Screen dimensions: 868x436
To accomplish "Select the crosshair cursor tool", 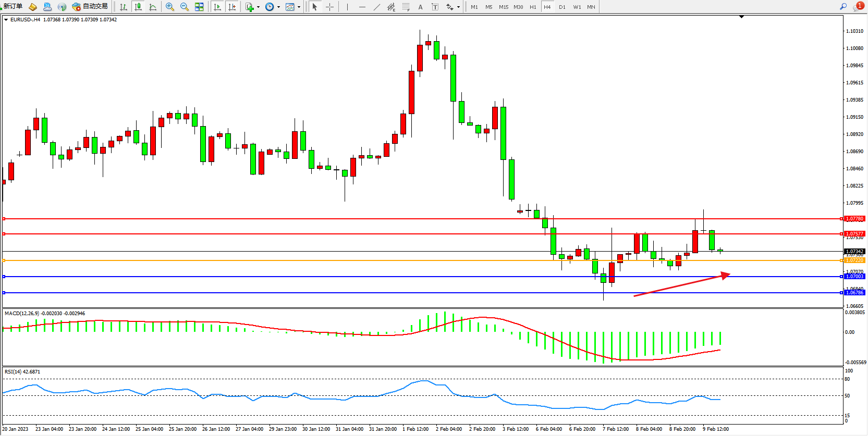I will click(329, 7).
